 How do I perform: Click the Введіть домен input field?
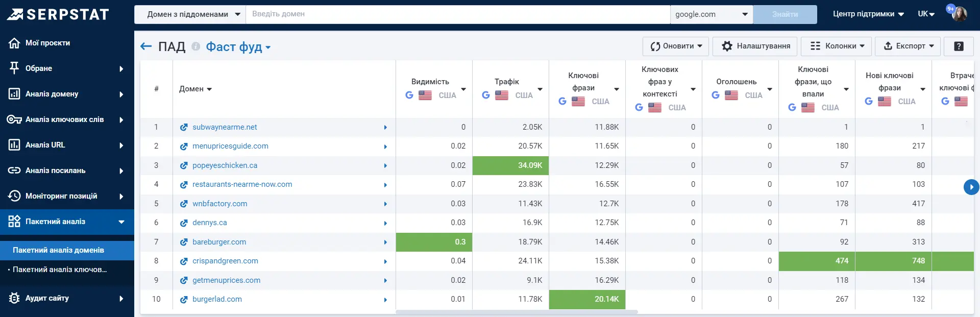[x=458, y=14]
